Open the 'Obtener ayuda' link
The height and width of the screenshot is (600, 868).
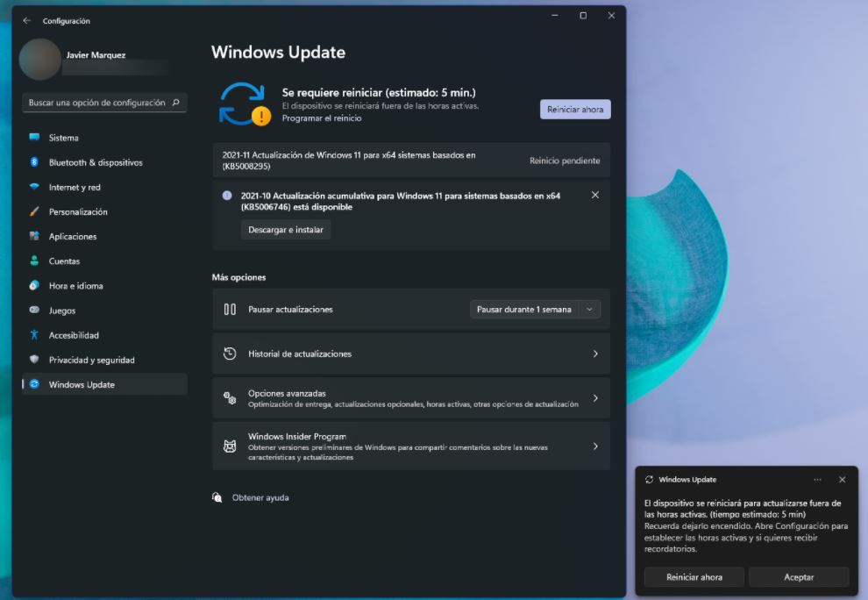point(260,497)
